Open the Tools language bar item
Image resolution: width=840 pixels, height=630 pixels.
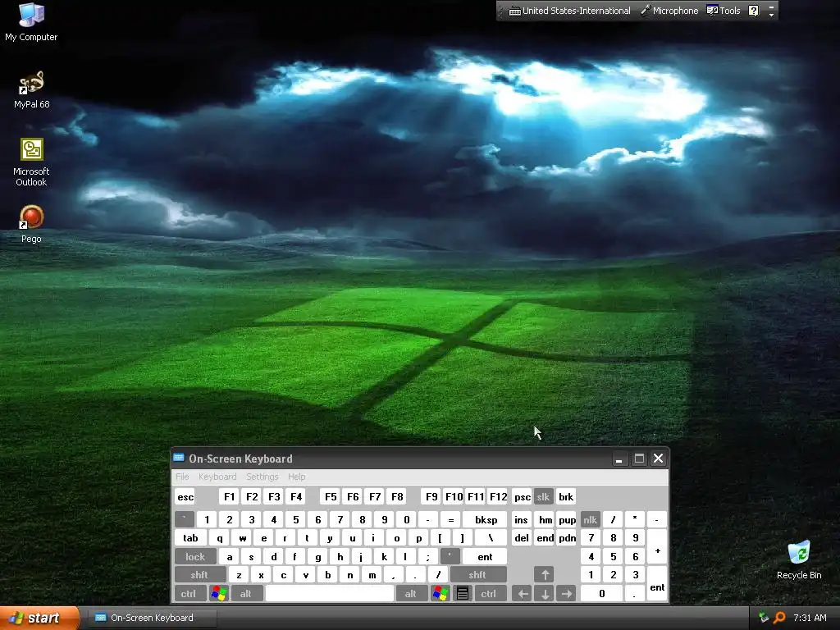[x=724, y=11]
